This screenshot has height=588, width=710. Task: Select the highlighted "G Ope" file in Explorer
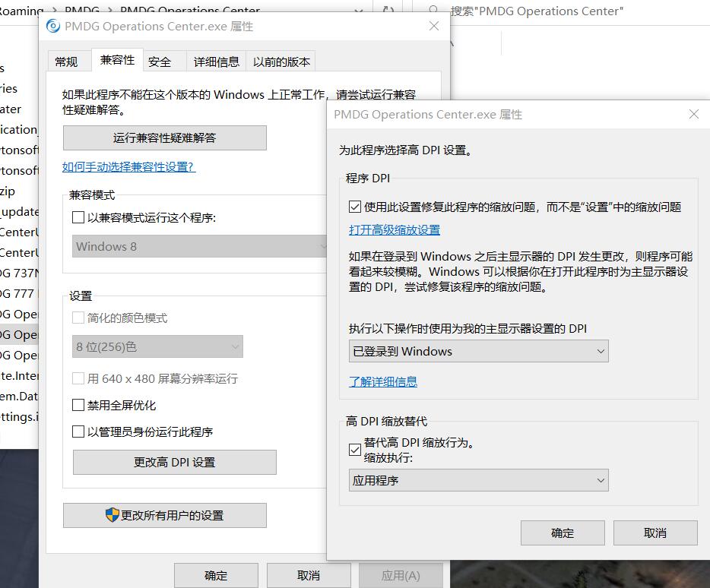tap(20, 334)
